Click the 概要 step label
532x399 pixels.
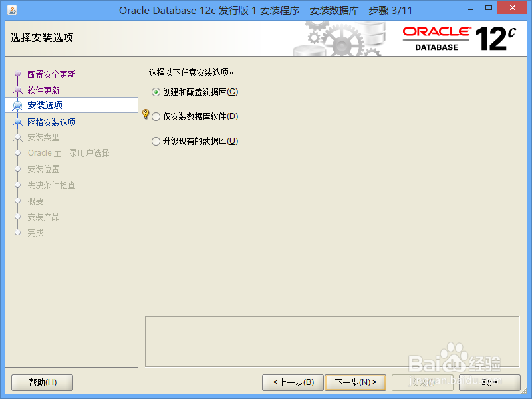36,201
